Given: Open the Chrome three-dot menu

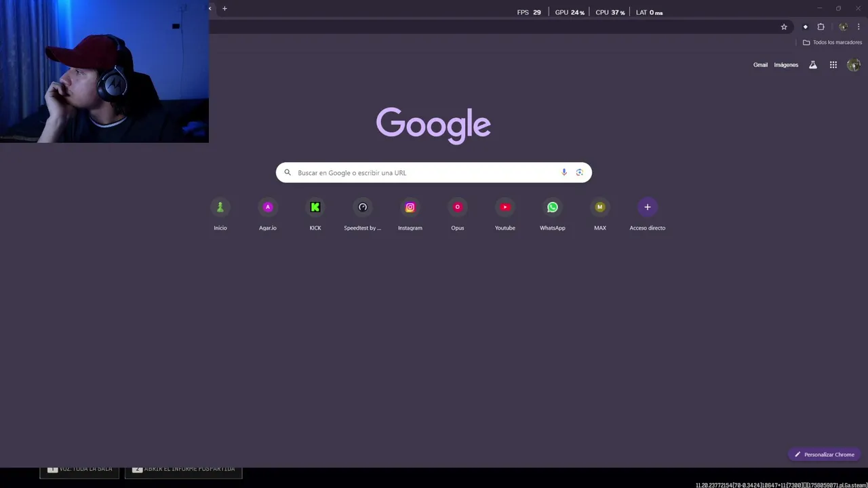Looking at the screenshot, I should 859,27.
